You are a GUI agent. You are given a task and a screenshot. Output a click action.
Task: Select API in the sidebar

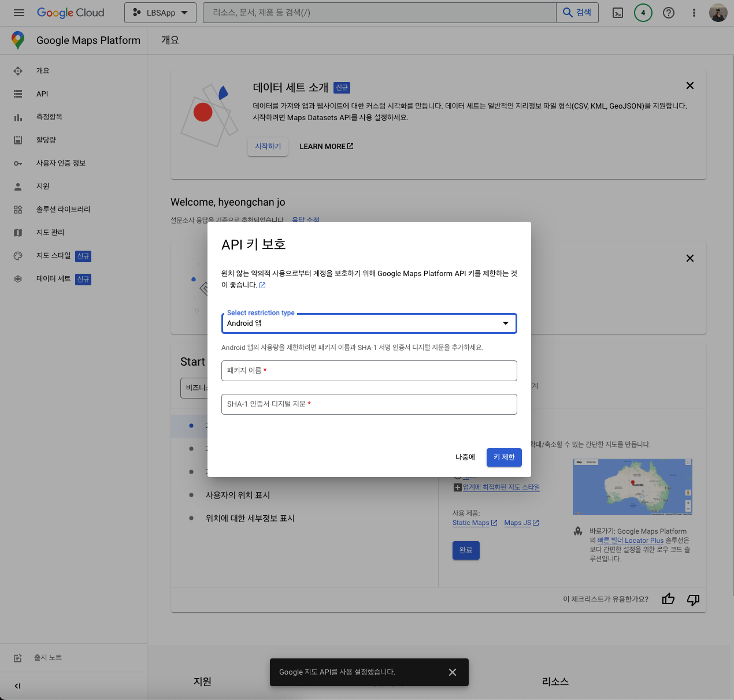tap(73, 94)
